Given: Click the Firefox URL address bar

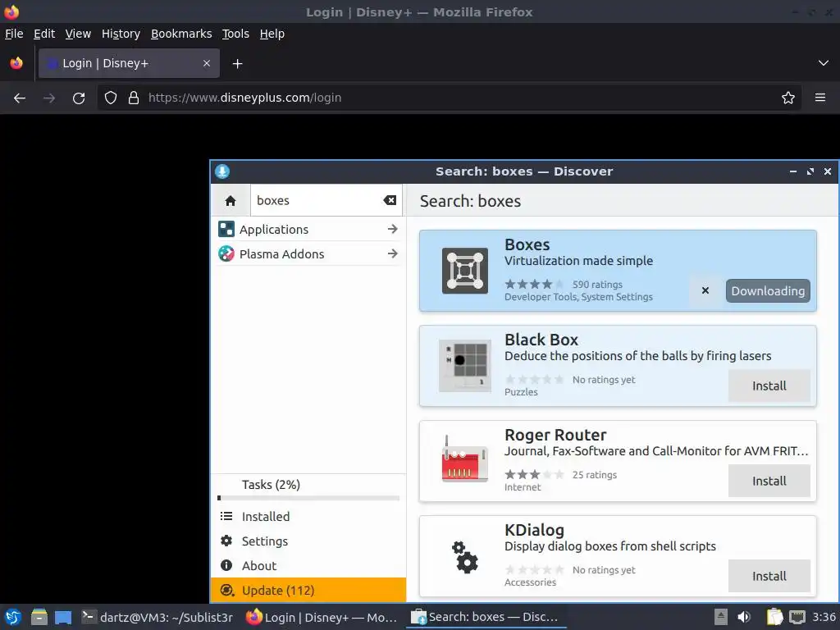Looking at the screenshot, I should pos(449,98).
